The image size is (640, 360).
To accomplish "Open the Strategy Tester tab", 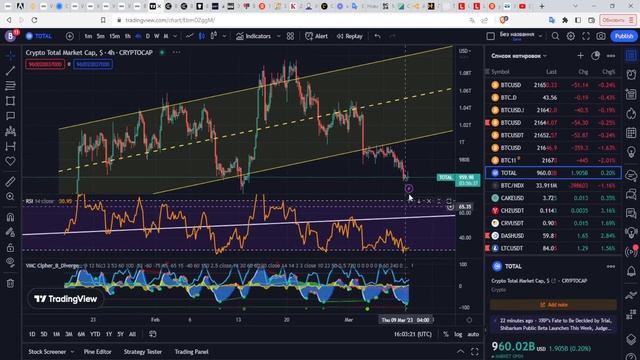I will pyautogui.click(x=143, y=352).
